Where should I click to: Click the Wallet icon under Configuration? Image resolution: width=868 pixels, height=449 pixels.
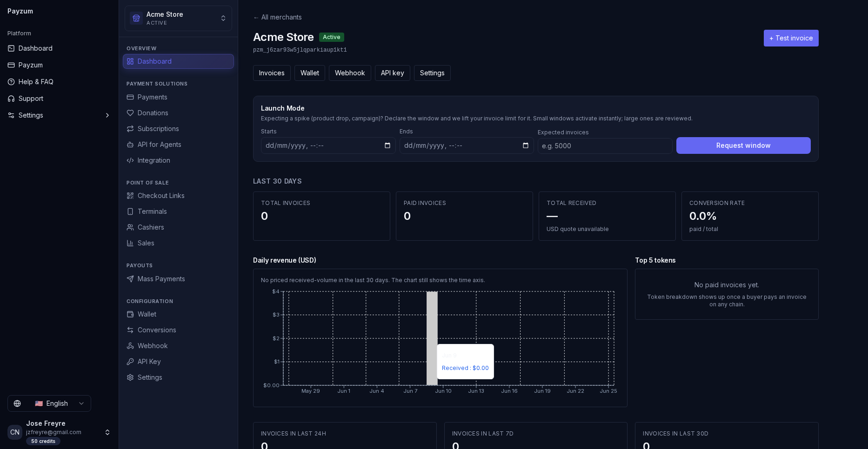pos(130,314)
